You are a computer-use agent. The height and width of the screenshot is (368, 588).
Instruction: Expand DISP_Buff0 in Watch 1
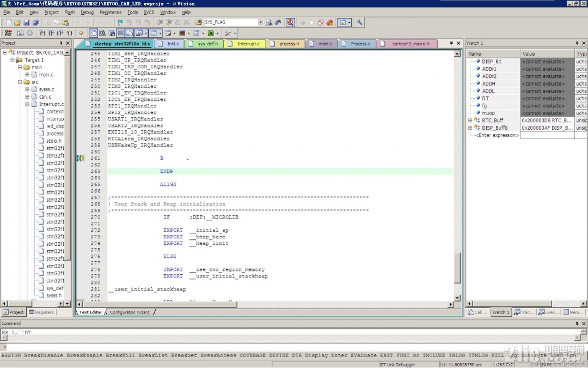point(470,128)
